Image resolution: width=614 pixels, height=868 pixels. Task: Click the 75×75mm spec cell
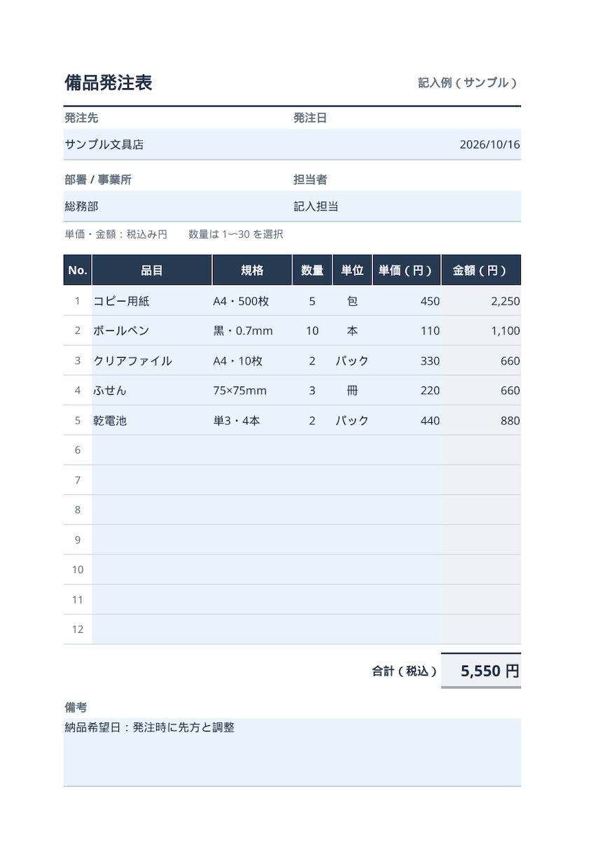[252, 391]
